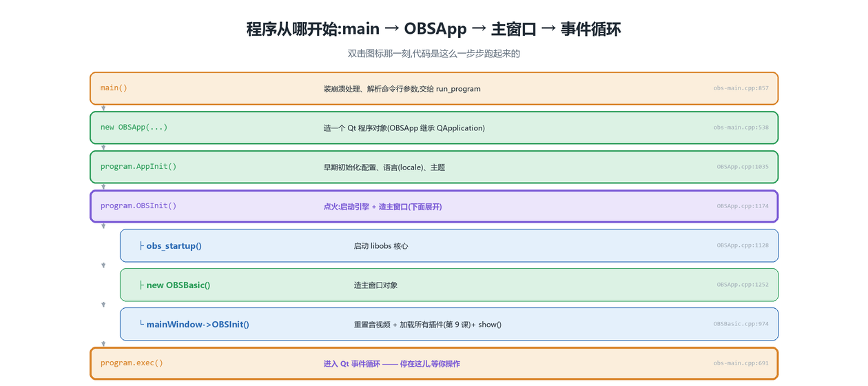Click the program.AppInit() label
This screenshot has width=868, height=386.
(x=138, y=167)
